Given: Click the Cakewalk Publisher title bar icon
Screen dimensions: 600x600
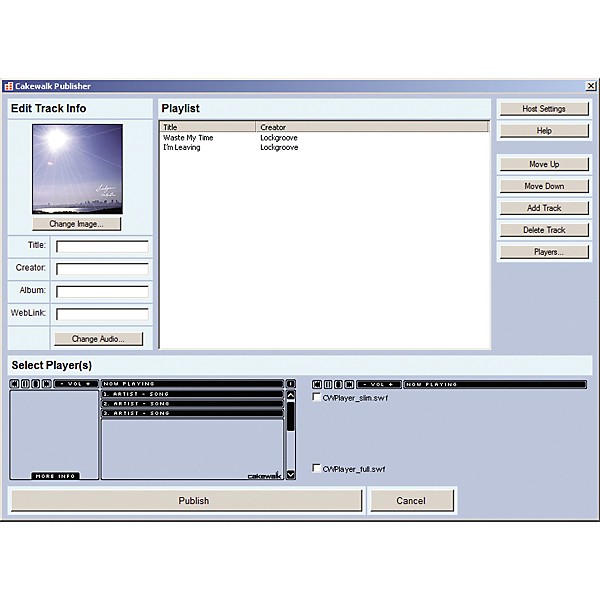Looking at the screenshot, I should pyautogui.click(x=8, y=86).
